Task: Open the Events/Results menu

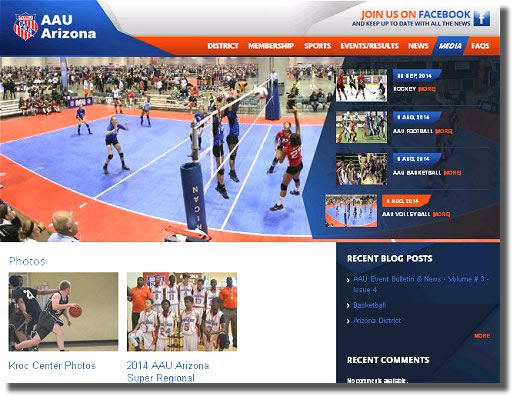Action: click(369, 46)
